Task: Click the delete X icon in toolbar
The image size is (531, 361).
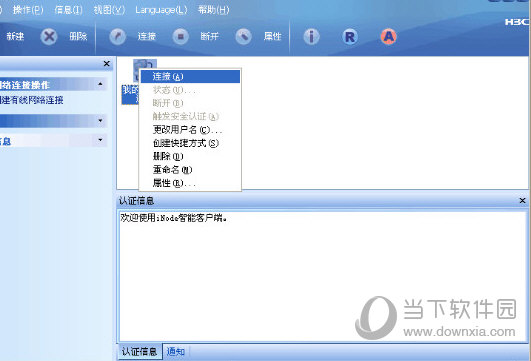Action: click(x=49, y=36)
